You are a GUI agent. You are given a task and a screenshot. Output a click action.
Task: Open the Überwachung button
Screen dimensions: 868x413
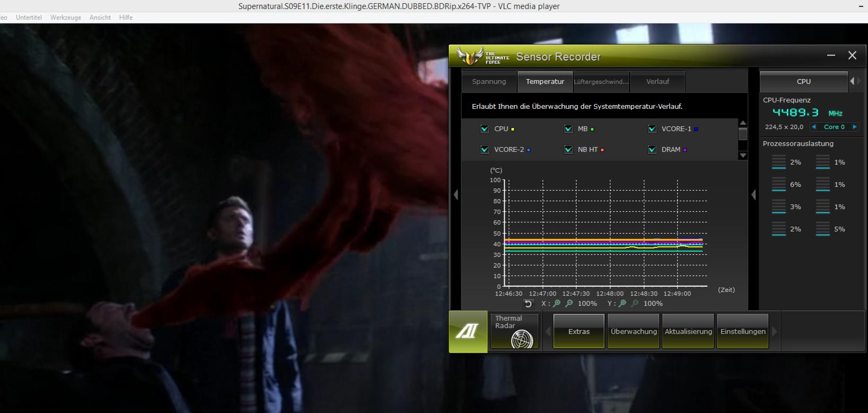tap(634, 331)
